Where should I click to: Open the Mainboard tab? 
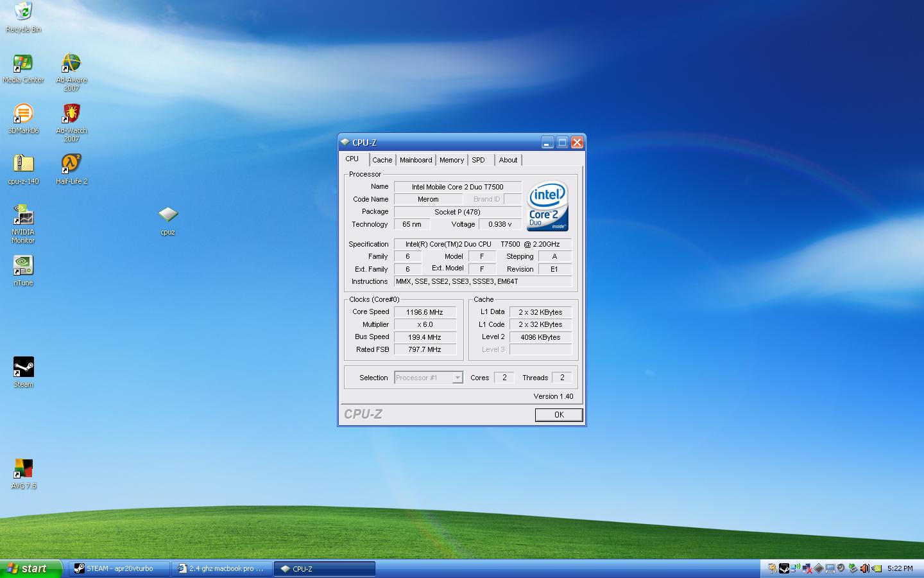point(416,160)
